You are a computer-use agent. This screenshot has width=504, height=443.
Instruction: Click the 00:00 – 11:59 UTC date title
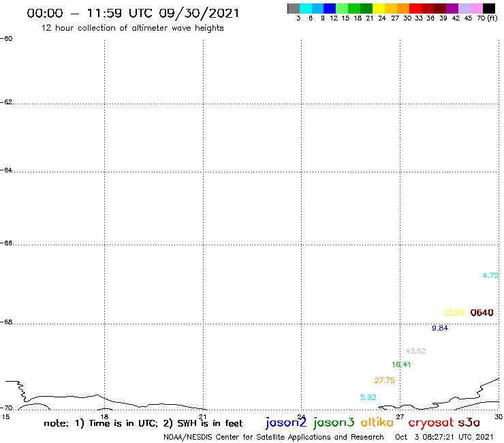coord(133,13)
